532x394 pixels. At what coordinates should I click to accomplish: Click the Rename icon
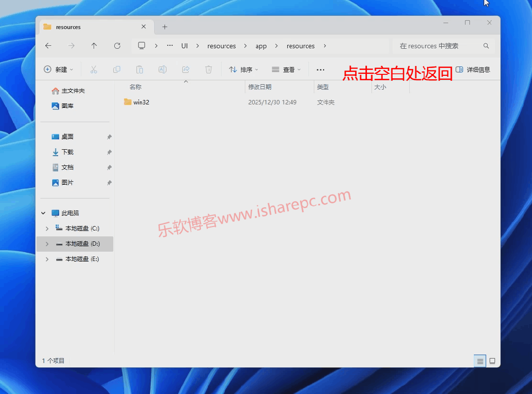163,69
